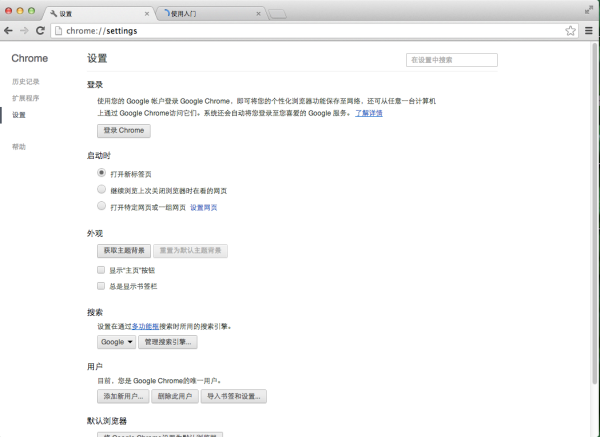Viewport: 600px width, 437px height.
Task: Open the Google search engine dropdown
Action: pos(116,342)
